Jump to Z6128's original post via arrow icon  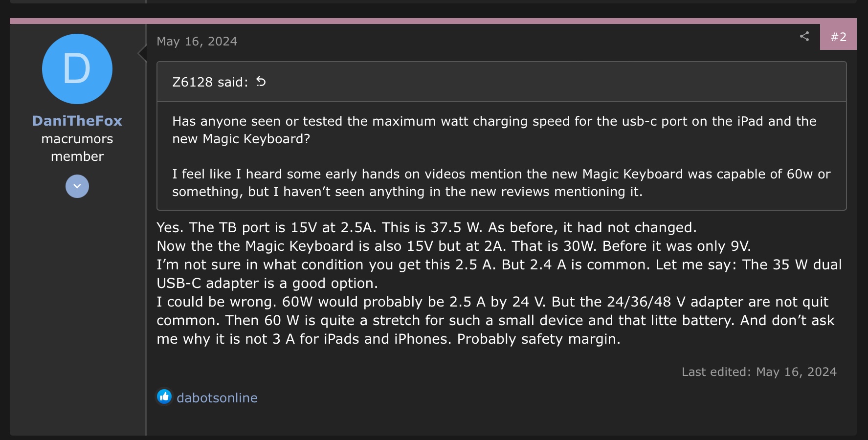click(261, 82)
